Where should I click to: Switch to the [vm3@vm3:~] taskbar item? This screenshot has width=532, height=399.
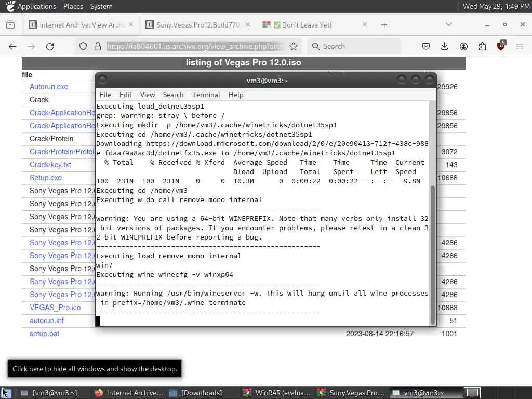[x=49, y=393]
